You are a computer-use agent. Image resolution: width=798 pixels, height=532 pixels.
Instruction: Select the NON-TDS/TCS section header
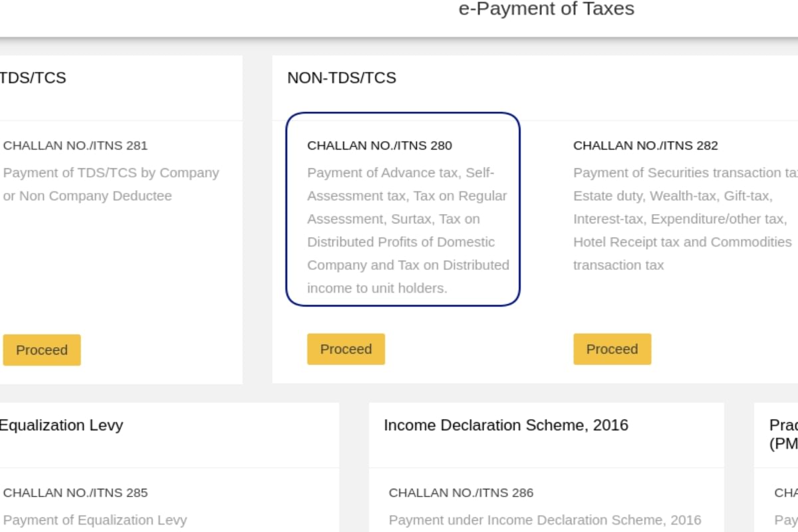(341, 78)
